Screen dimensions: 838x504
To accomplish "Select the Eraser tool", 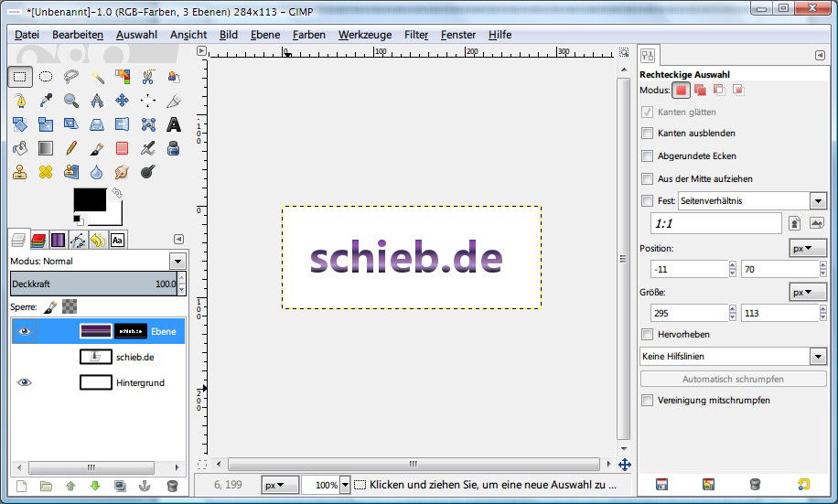I will 123,148.
